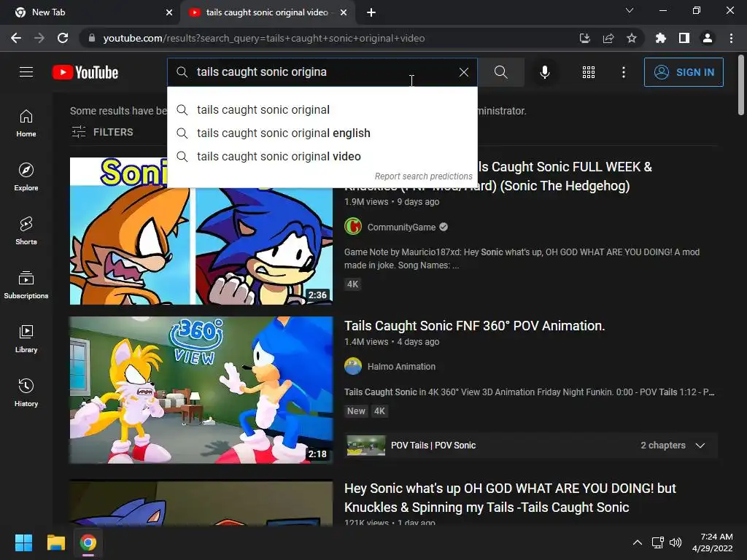Bookmark this page with the star

click(x=632, y=38)
